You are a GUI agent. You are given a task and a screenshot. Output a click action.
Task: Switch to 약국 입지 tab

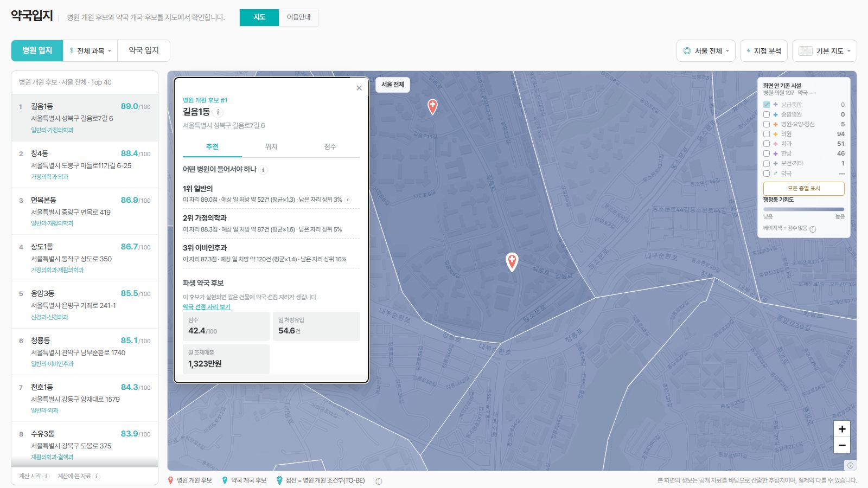(144, 50)
